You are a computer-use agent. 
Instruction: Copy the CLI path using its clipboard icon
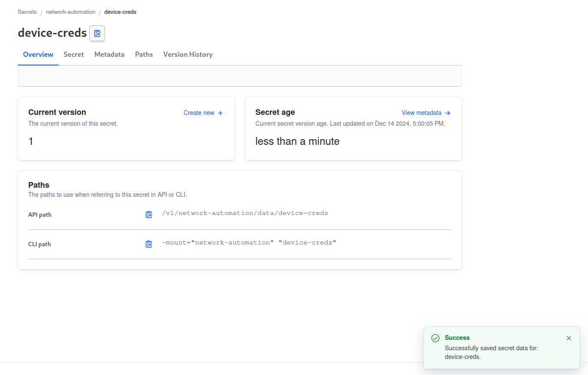tap(149, 244)
